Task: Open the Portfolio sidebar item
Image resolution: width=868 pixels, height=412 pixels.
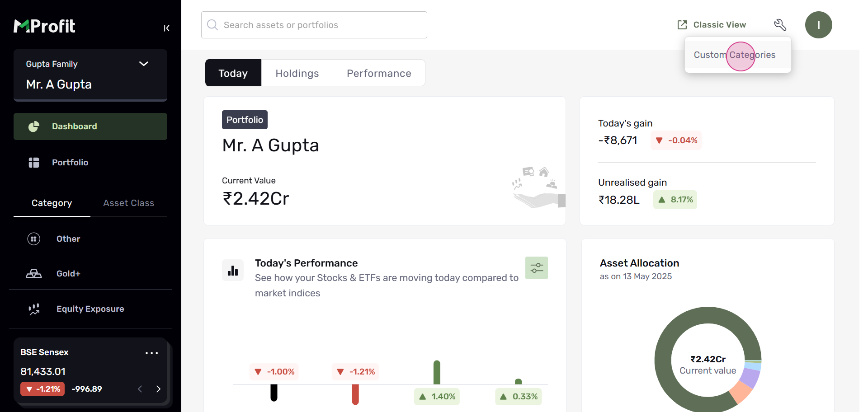Action: point(70,163)
